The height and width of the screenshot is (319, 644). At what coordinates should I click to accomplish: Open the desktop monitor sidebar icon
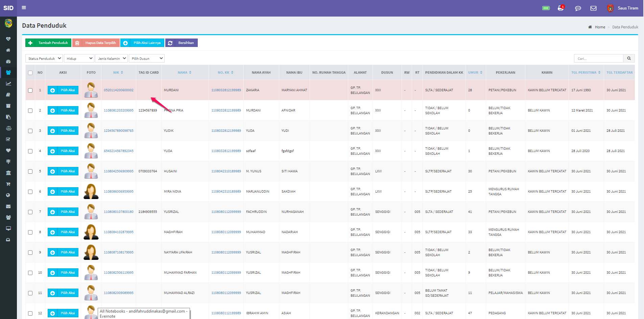(8, 228)
